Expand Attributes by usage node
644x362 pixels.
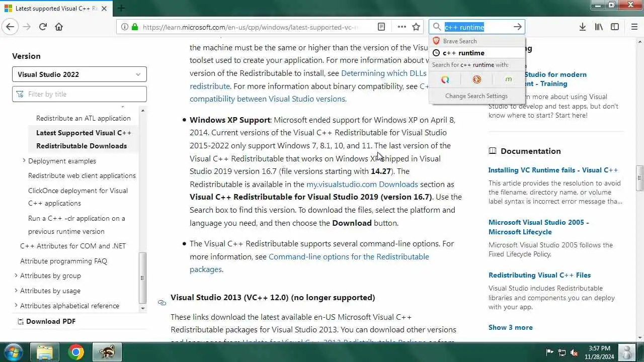pos(16,290)
